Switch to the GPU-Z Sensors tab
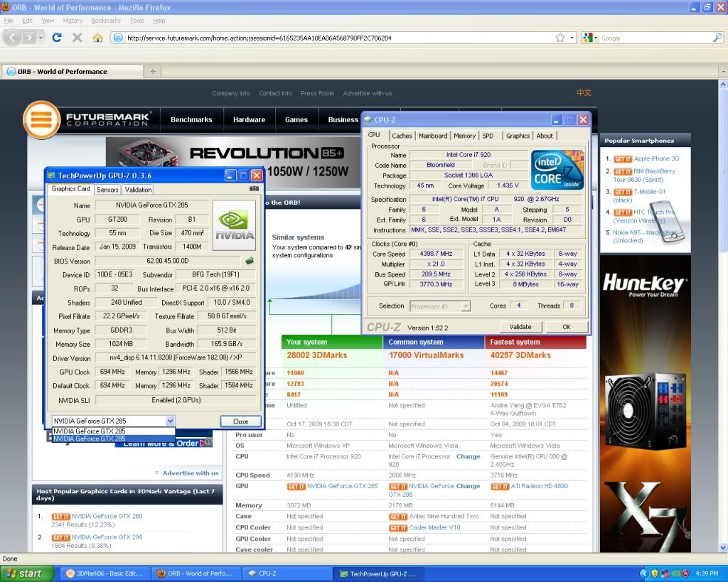This screenshot has width=728, height=582. [x=108, y=189]
